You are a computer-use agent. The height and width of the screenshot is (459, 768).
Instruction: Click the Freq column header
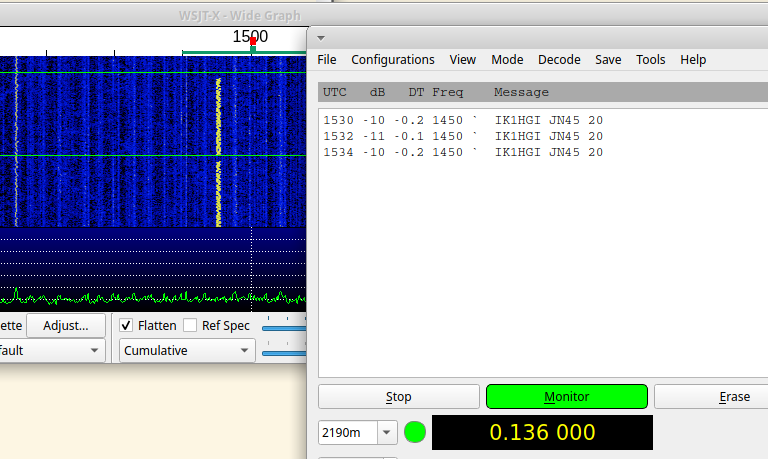(x=448, y=92)
